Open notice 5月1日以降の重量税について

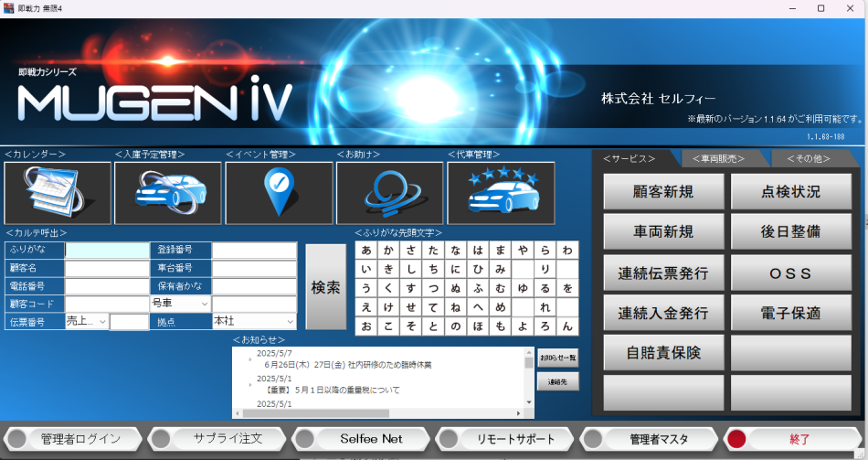[x=331, y=390]
